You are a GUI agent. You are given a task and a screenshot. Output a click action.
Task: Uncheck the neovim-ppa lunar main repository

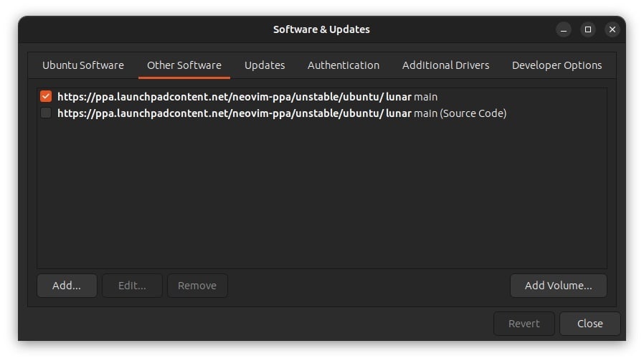46,96
